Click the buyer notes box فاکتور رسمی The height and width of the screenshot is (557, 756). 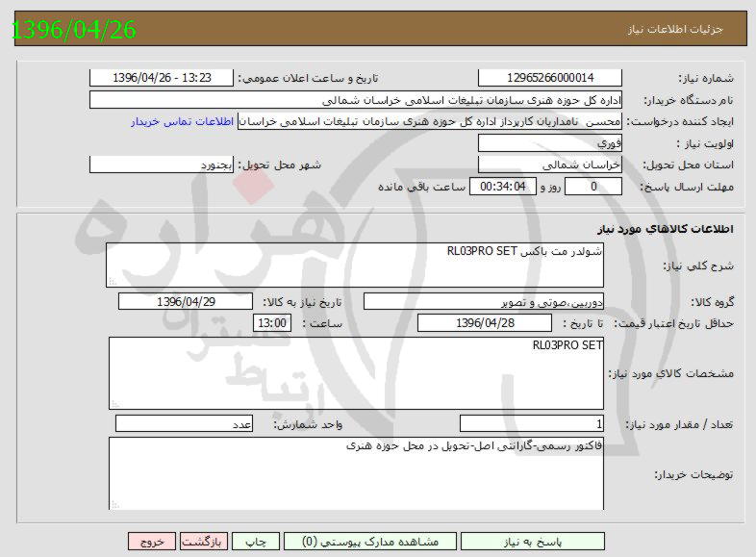tap(356, 473)
